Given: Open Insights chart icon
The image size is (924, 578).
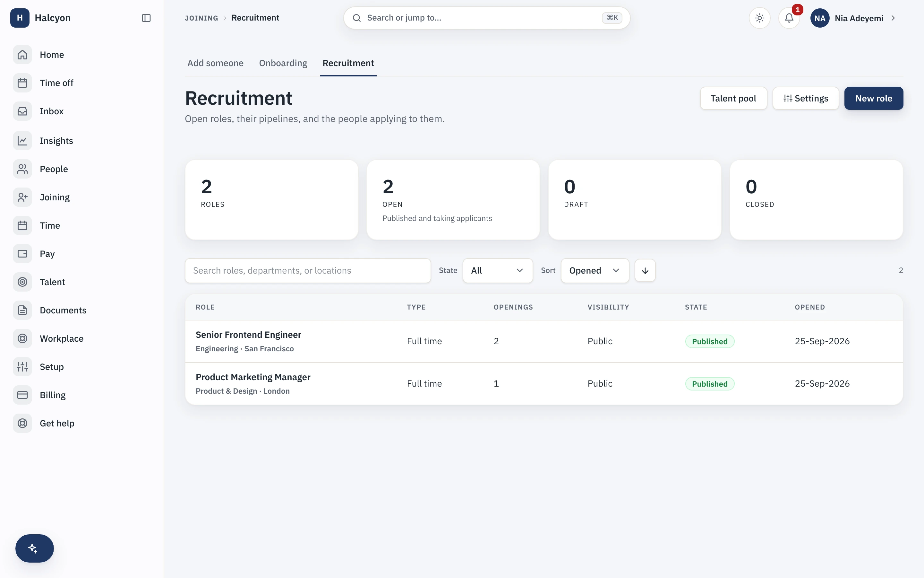Looking at the screenshot, I should (22, 141).
